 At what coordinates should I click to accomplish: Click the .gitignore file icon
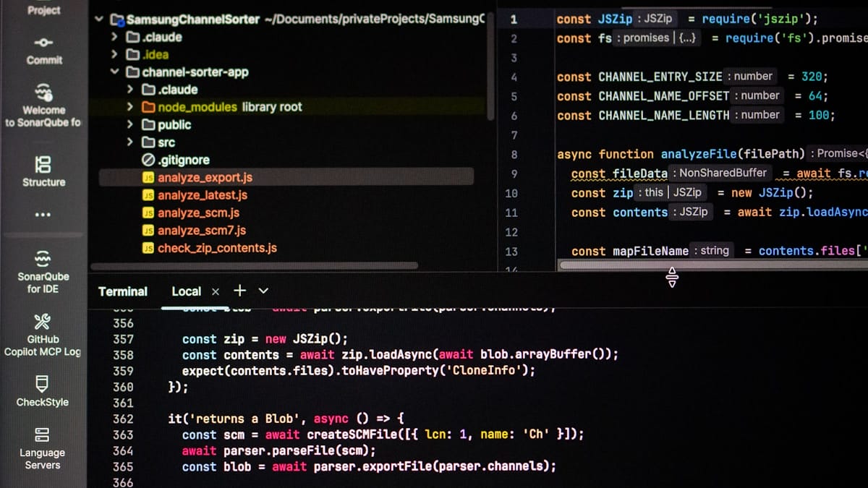pyautogui.click(x=148, y=160)
